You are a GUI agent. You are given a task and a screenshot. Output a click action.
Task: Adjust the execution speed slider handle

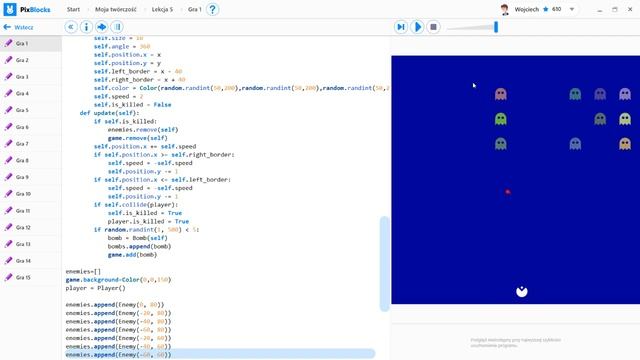coord(496,27)
